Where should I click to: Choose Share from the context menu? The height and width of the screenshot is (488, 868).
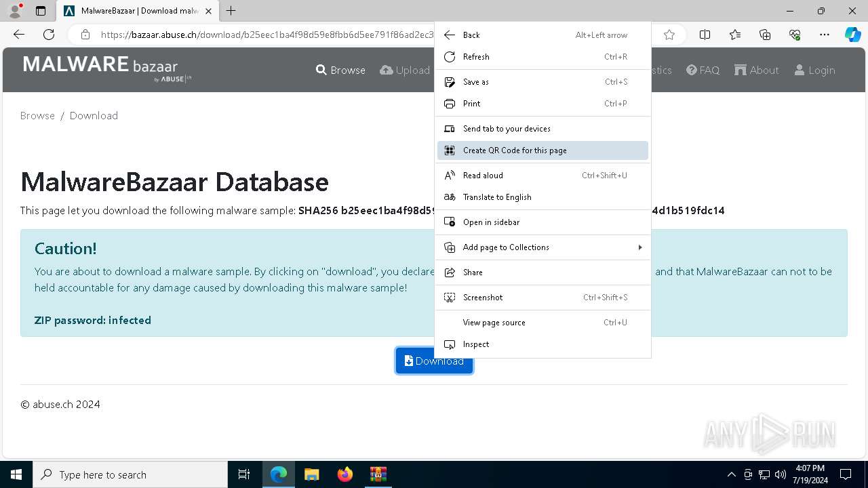point(542,272)
